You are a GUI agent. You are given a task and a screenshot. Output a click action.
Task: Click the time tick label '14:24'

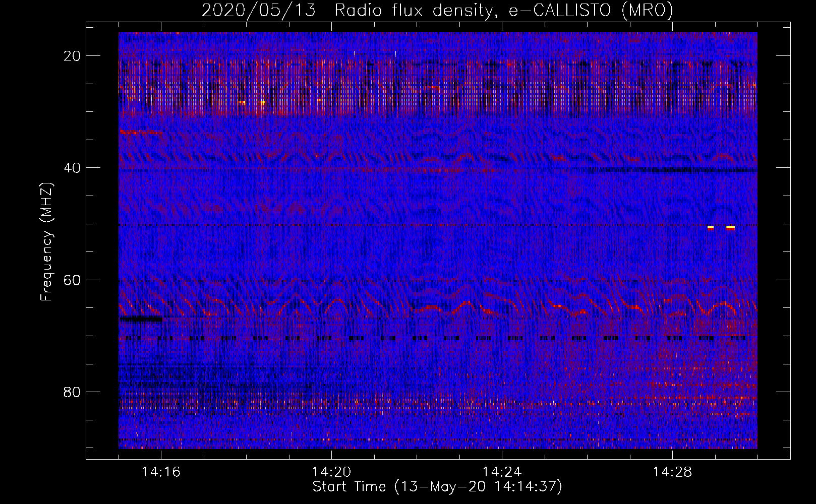tap(502, 472)
